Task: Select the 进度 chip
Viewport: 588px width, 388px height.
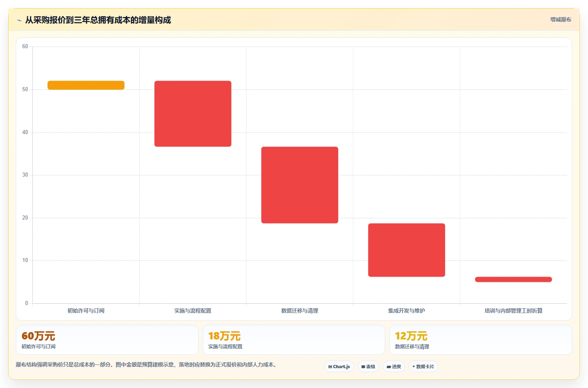Action: coord(394,367)
